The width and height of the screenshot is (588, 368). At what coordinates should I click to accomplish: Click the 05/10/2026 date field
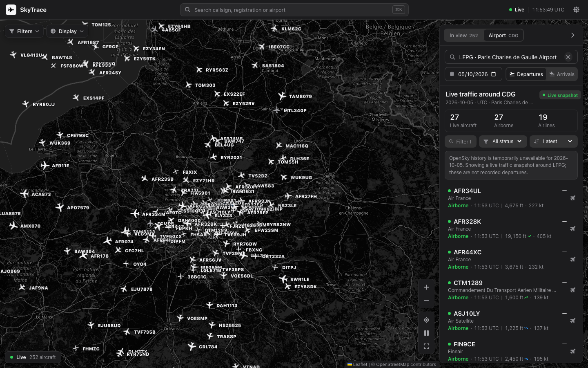click(473, 74)
